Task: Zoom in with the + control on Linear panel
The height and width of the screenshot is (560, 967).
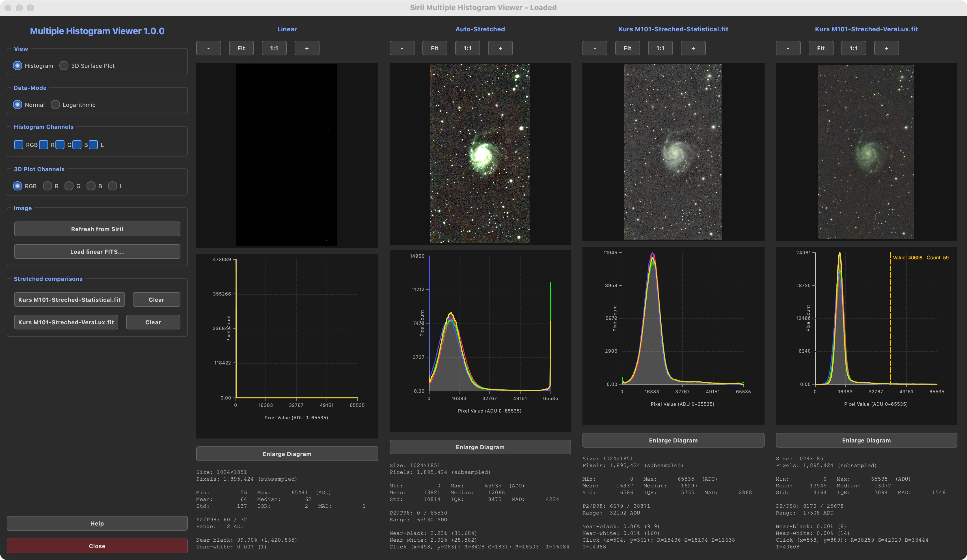Action: point(306,48)
